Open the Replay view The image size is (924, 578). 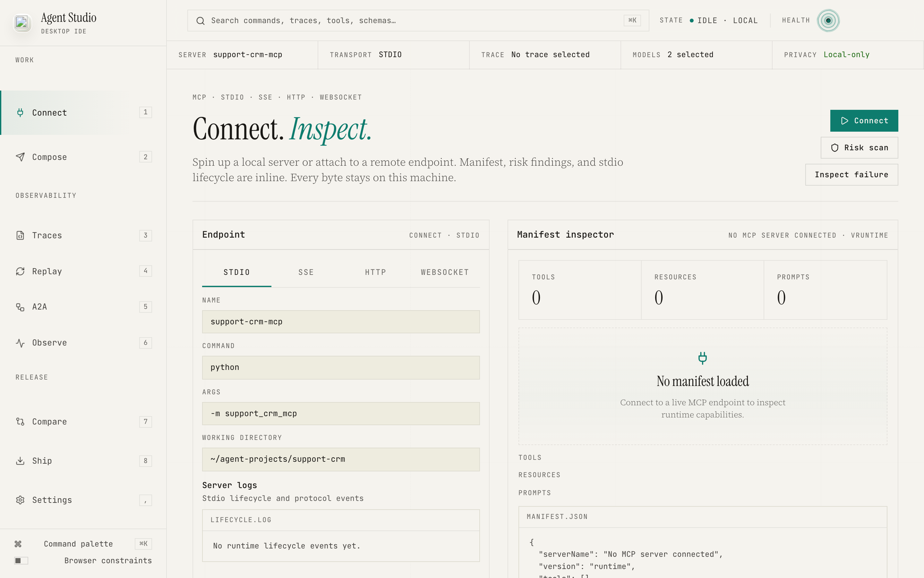pyautogui.click(x=83, y=271)
